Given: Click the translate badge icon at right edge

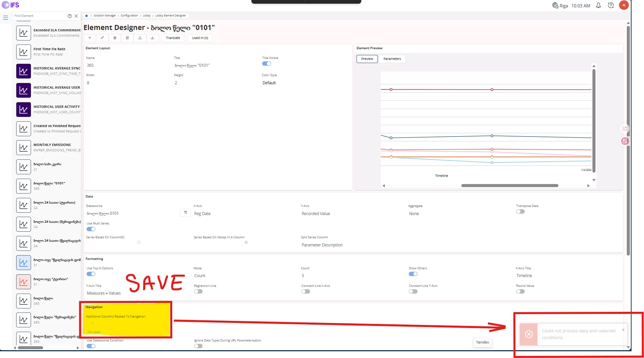Looking at the screenshot, I should click(625, 141).
